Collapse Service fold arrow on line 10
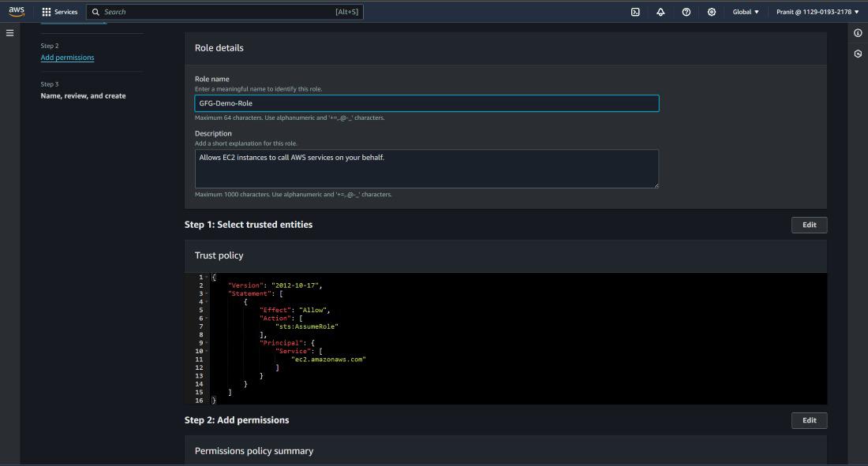Viewport: 868px width, 466px height. [207, 352]
